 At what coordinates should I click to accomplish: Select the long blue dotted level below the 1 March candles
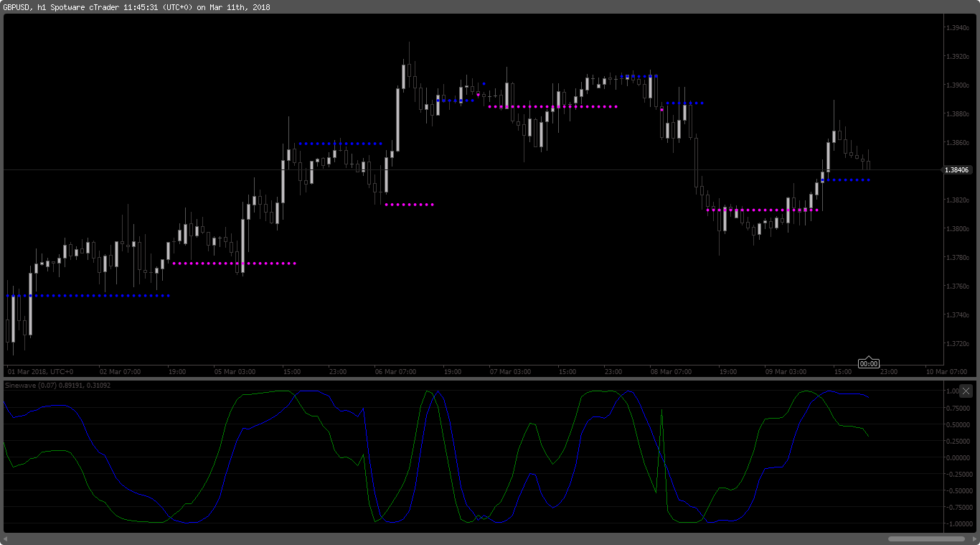(x=88, y=296)
